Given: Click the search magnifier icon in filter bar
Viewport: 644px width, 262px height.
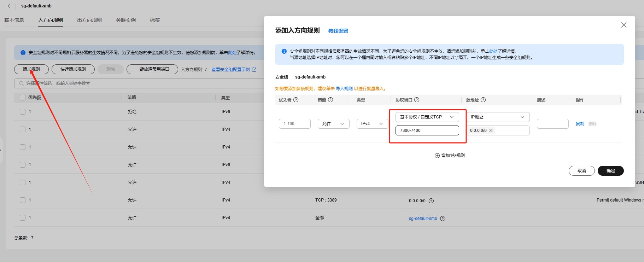Looking at the screenshot, I should tap(22, 83).
